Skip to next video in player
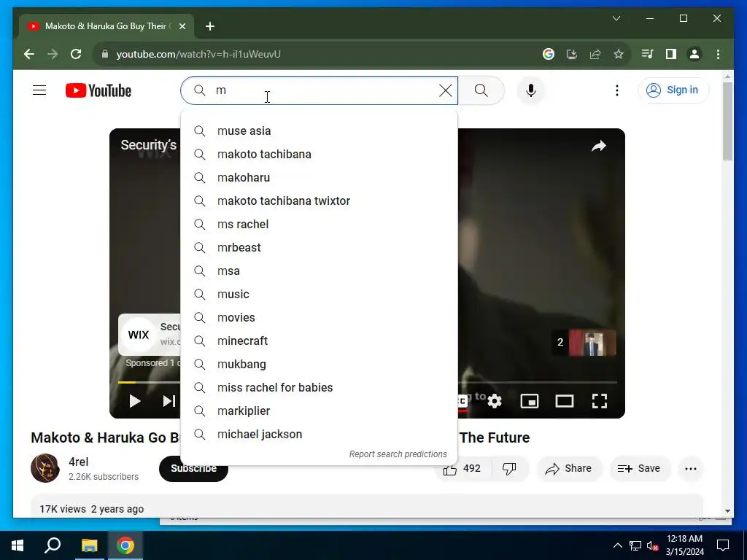747x560 pixels. point(169,401)
